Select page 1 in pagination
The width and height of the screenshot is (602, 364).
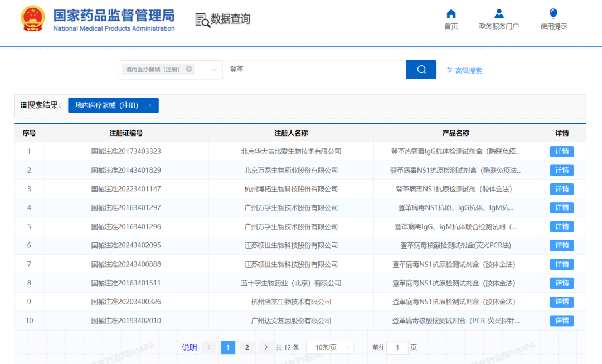(228, 347)
